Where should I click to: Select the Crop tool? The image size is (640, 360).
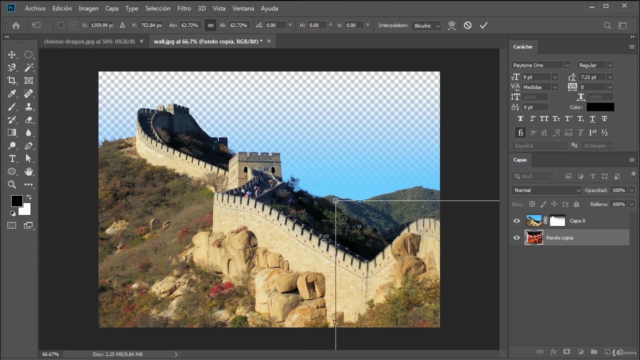pyautogui.click(x=12, y=80)
